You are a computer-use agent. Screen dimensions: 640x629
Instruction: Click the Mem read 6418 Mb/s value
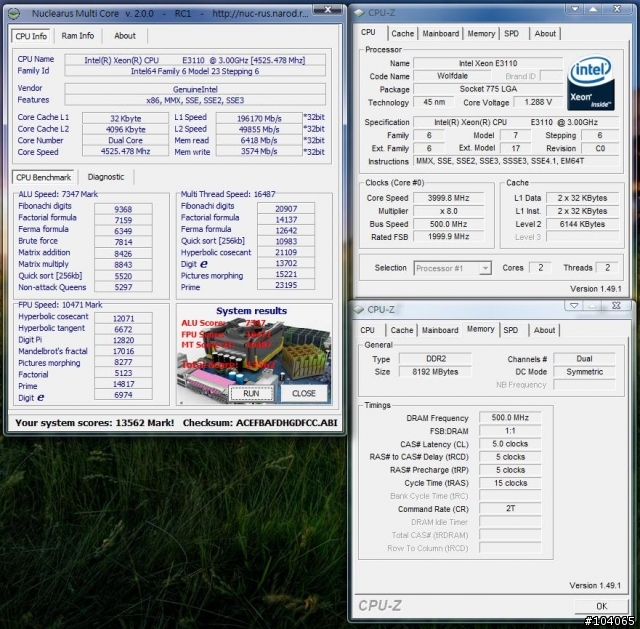(259, 140)
